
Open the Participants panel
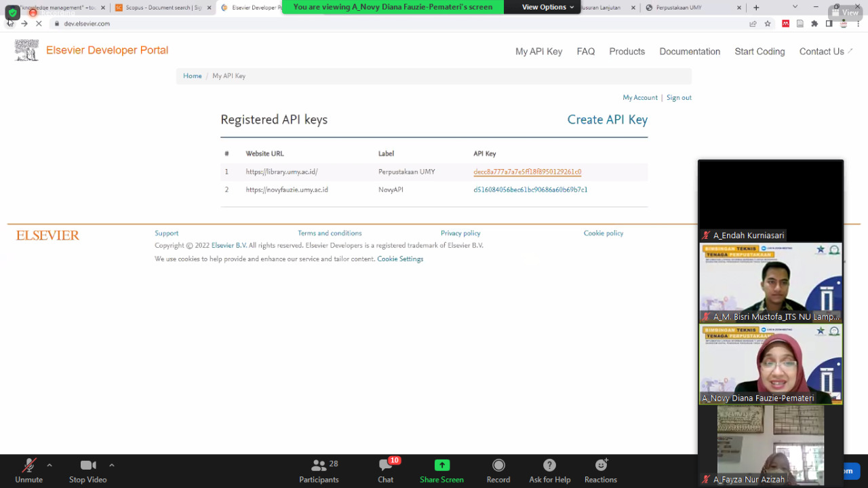point(319,470)
